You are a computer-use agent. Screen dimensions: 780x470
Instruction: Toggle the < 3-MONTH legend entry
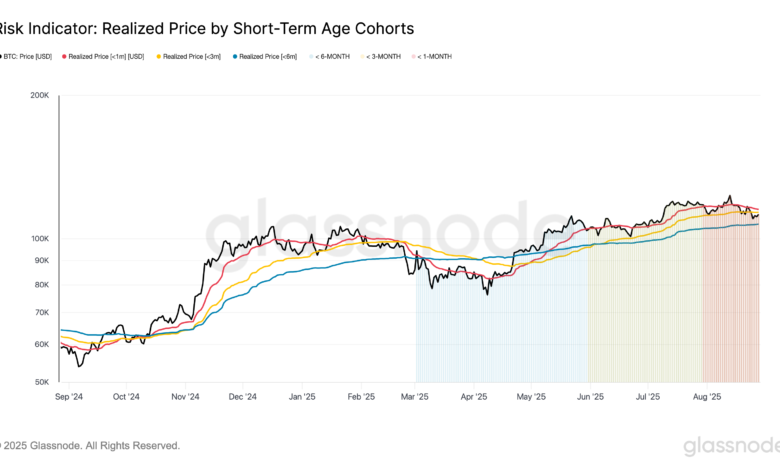[382, 56]
